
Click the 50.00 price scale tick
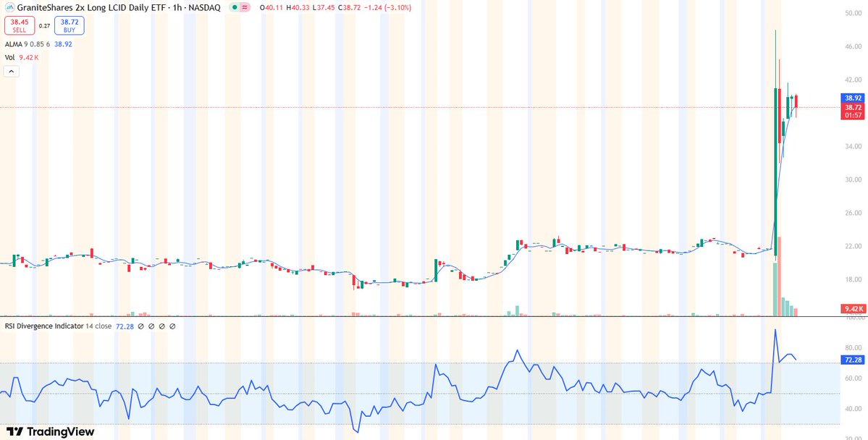pos(853,13)
